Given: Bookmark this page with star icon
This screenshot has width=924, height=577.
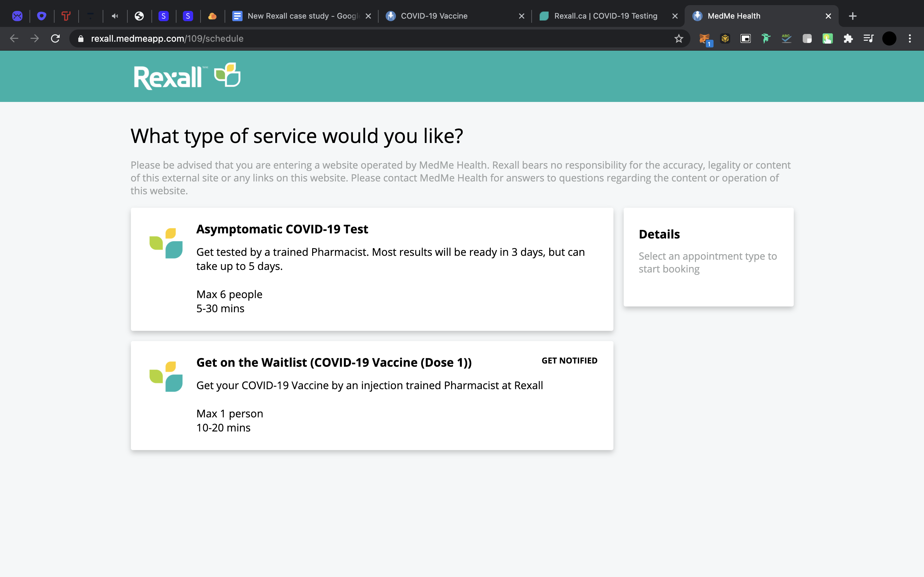Looking at the screenshot, I should pyautogui.click(x=679, y=38).
